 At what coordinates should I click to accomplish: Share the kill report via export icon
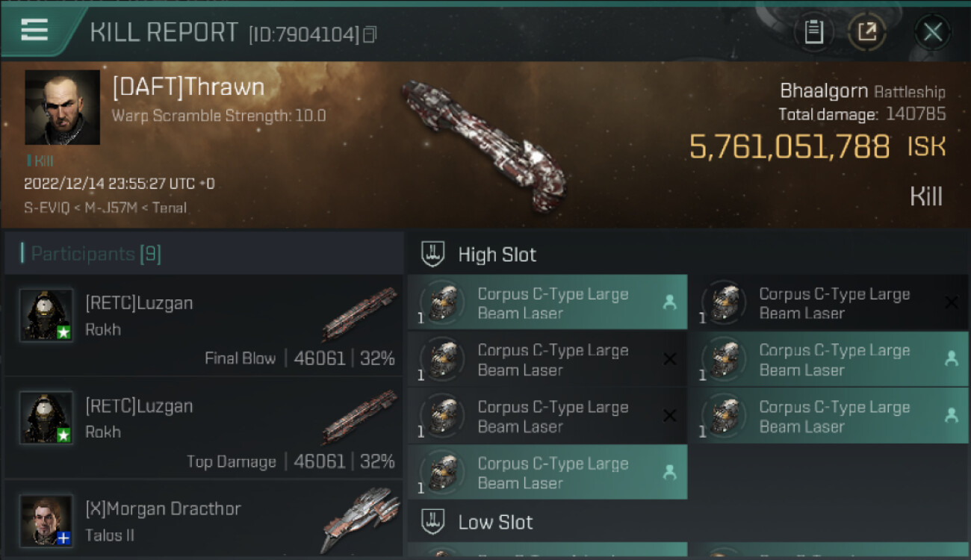[867, 32]
